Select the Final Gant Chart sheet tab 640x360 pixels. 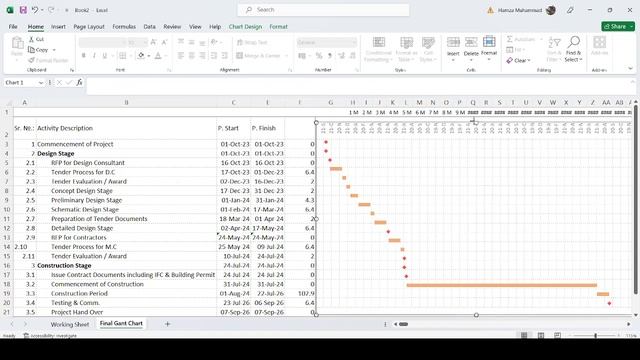[x=121, y=323]
